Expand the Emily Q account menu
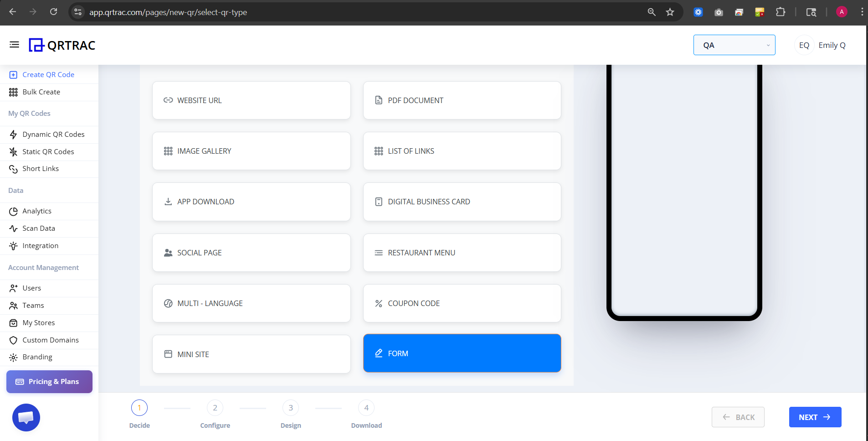Image resolution: width=868 pixels, height=441 pixels. 832,45
